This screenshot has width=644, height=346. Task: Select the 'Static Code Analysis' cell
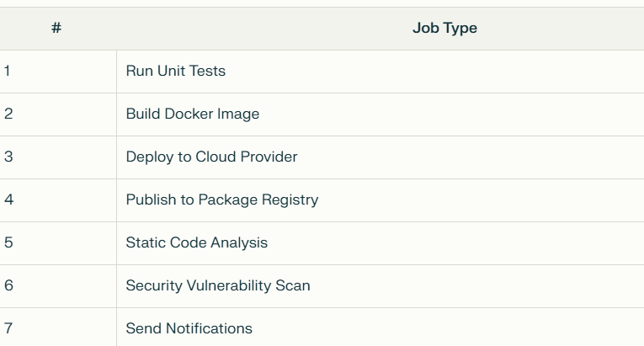[x=381, y=243]
